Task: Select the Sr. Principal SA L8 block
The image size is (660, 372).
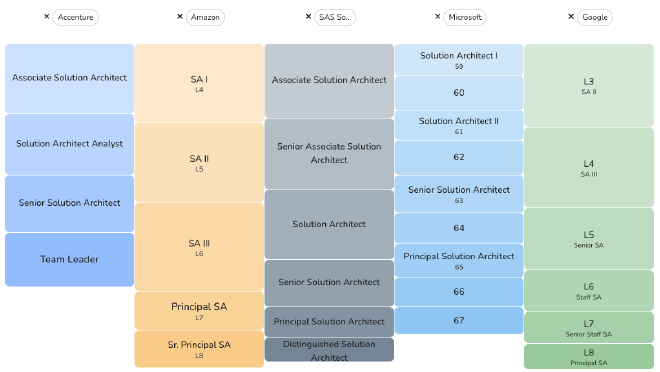Action: pos(199,349)
